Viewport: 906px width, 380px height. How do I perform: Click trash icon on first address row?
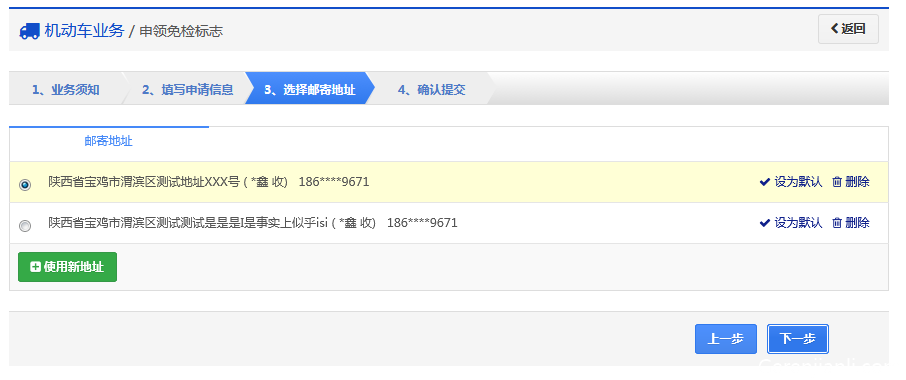click(x=836, y=182)
